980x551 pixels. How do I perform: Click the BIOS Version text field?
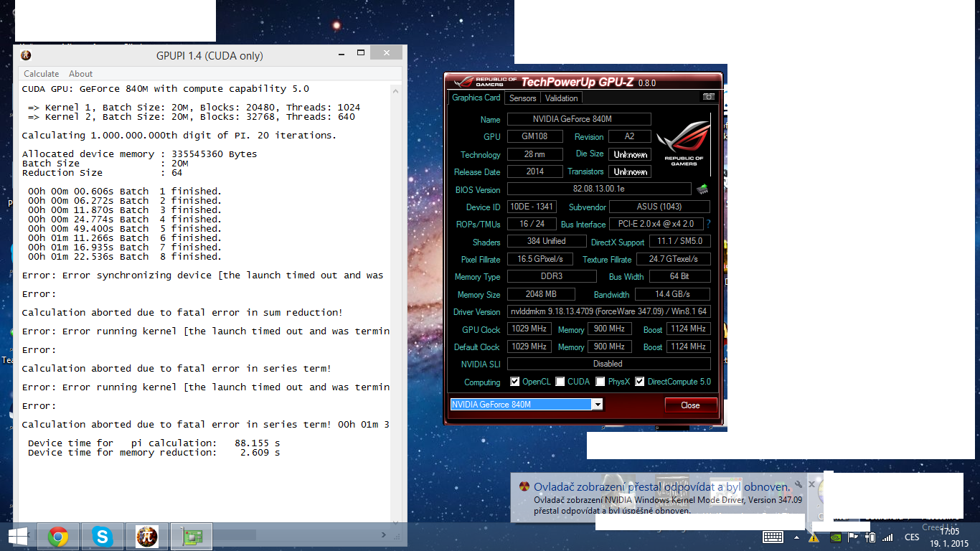click(x=599, y=189)
